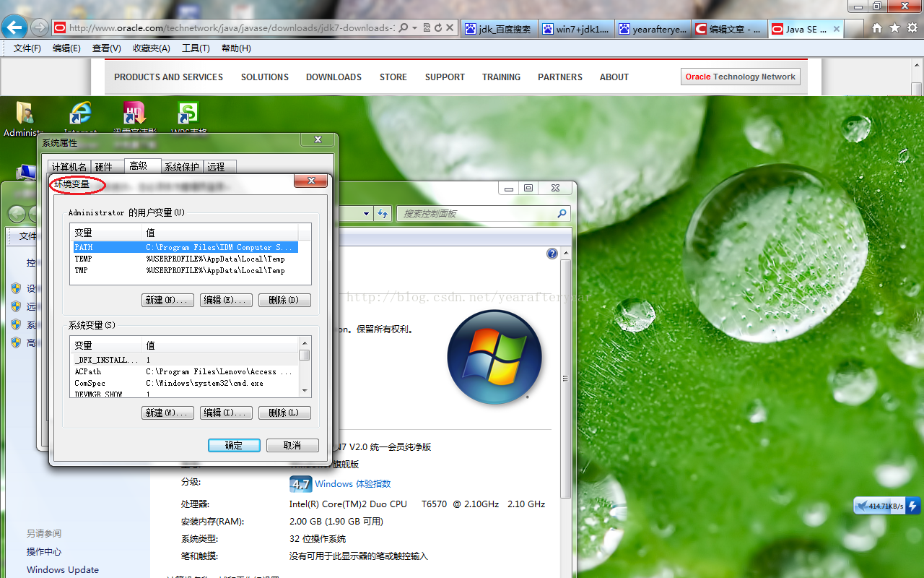Open PRODUCTS AND SERVICES on the Oracle site

coord(168,77)
